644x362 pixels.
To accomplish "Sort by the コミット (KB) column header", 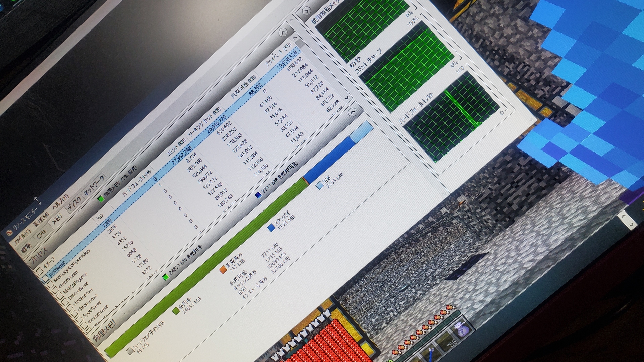I will pyautogui.click(x=176, y=148).
